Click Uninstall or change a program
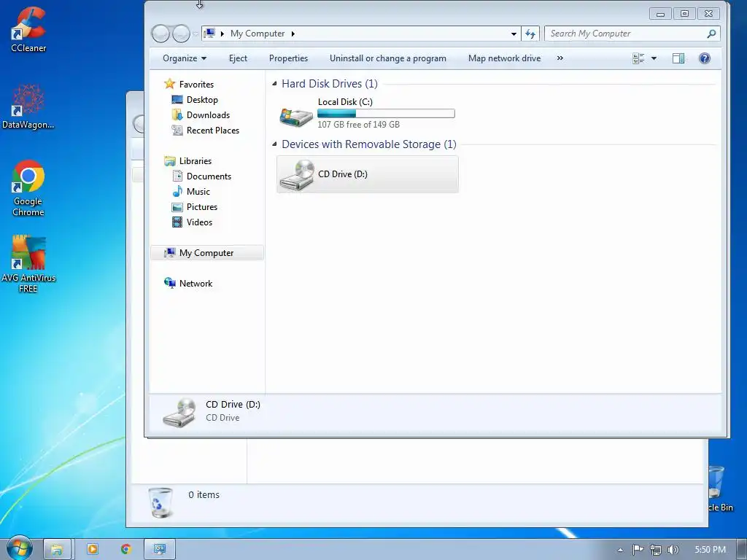 388,58
